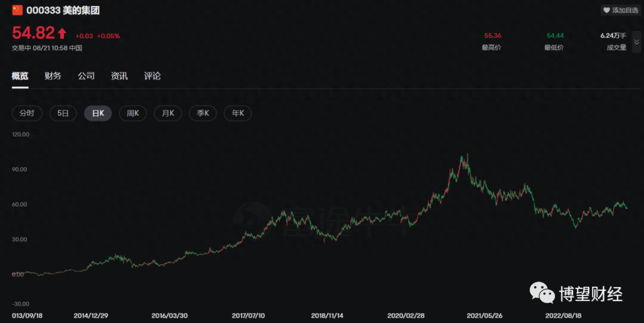This screenshot has height=323, width=644.
Task: Expand the quote details with the double chevron
Action: pyautogui.click(x=636, y=42)
